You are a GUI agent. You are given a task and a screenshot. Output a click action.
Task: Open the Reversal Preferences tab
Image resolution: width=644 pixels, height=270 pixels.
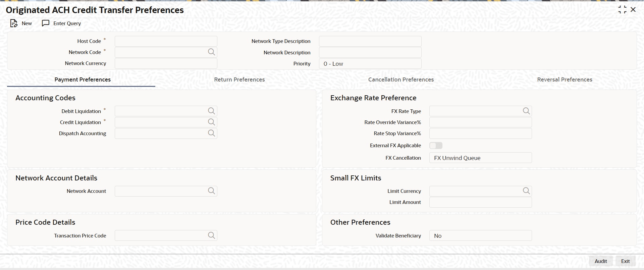tap(565, 79)
